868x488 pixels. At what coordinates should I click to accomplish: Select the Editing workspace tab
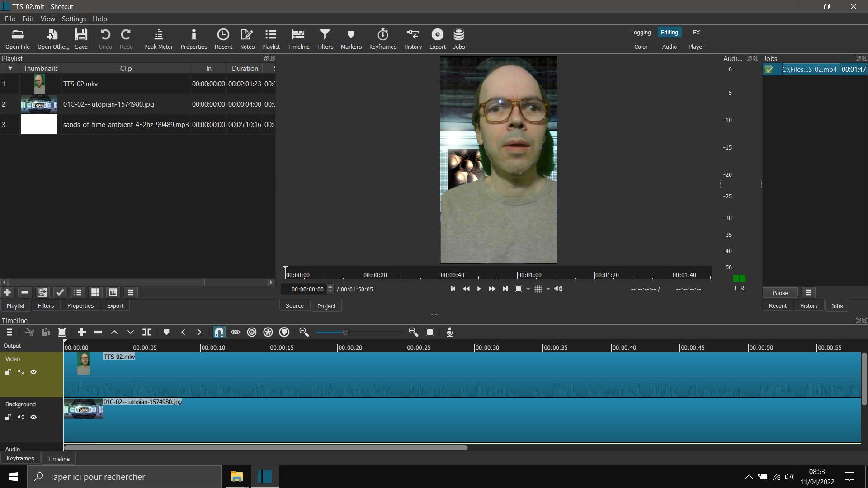tap(669, 32)
